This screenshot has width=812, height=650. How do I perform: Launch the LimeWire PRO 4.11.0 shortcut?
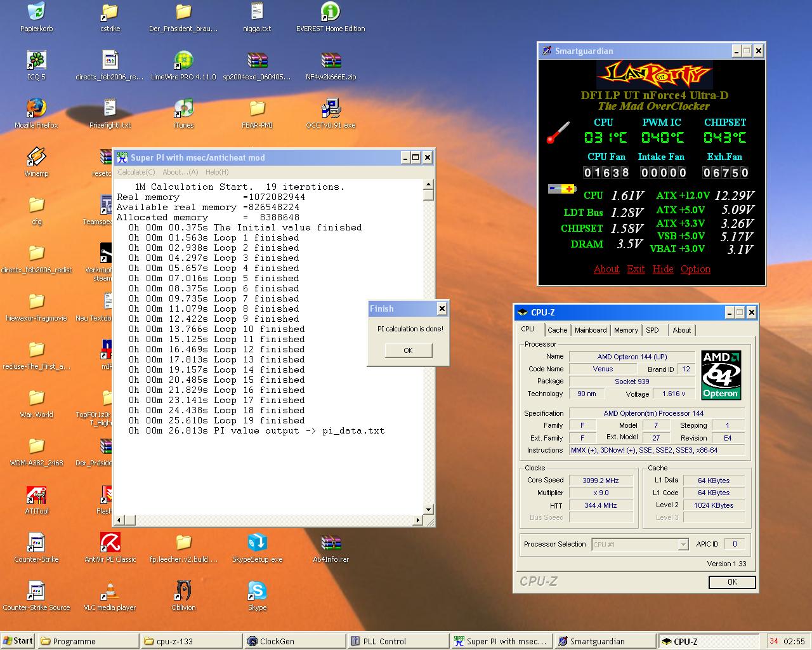[183, 60]
